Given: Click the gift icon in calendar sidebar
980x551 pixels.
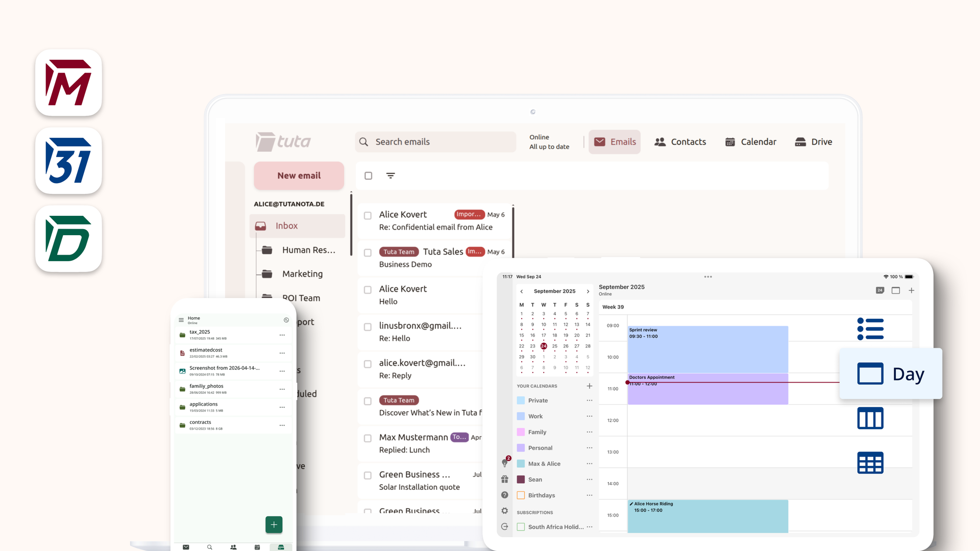Looking at the screenshot, I should click(x=505, y=479).
